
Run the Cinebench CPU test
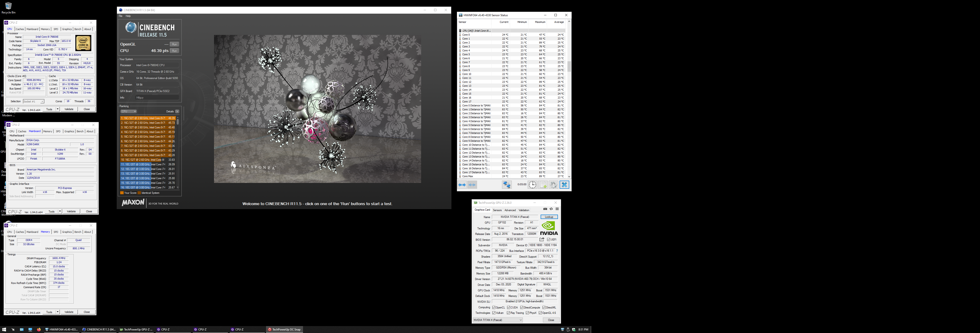174,51
